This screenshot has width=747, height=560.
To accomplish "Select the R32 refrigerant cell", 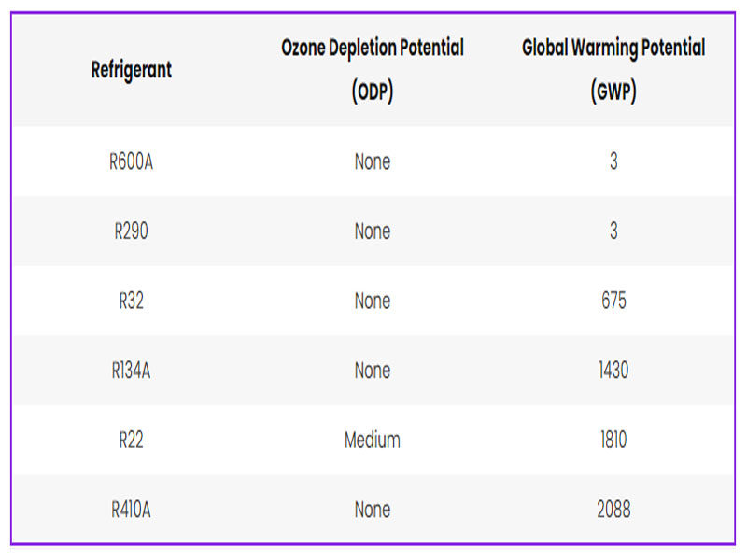I will click(132, 301).
